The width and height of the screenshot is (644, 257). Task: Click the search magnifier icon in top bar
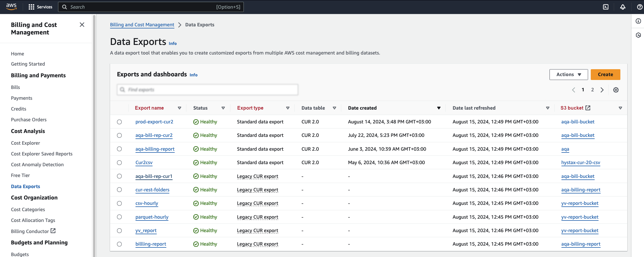point(64,7)
